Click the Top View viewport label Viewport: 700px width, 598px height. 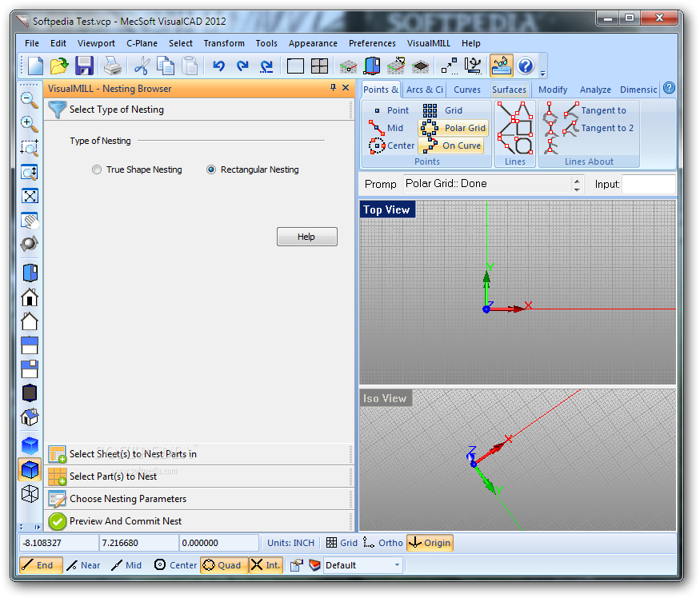tap(387, 209)
